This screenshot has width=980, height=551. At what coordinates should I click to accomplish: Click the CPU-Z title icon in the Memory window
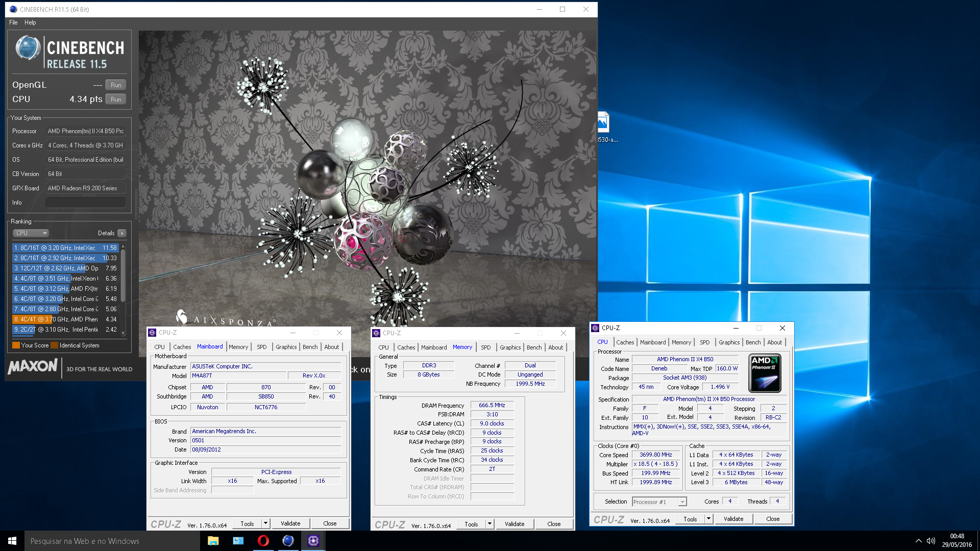pos(376,333)
